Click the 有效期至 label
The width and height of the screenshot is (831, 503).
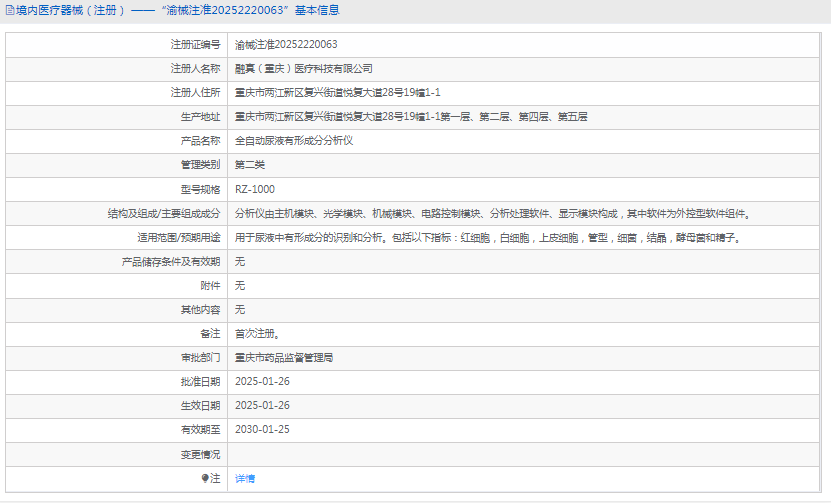click(200, 429)
